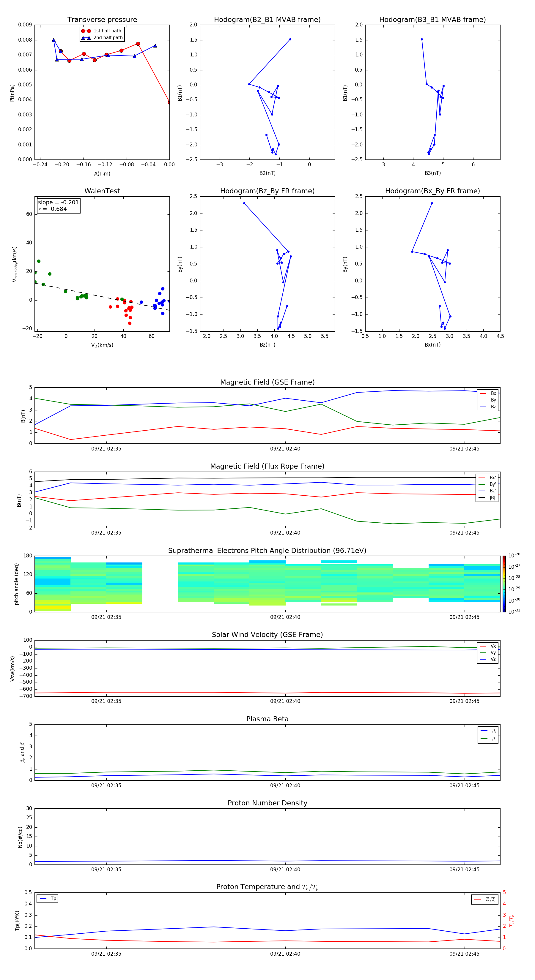Click 'Bz' in GSE magnetic field legend
Image resolution: width=535 pixels, height=980 pixels.
click(488, 407)
